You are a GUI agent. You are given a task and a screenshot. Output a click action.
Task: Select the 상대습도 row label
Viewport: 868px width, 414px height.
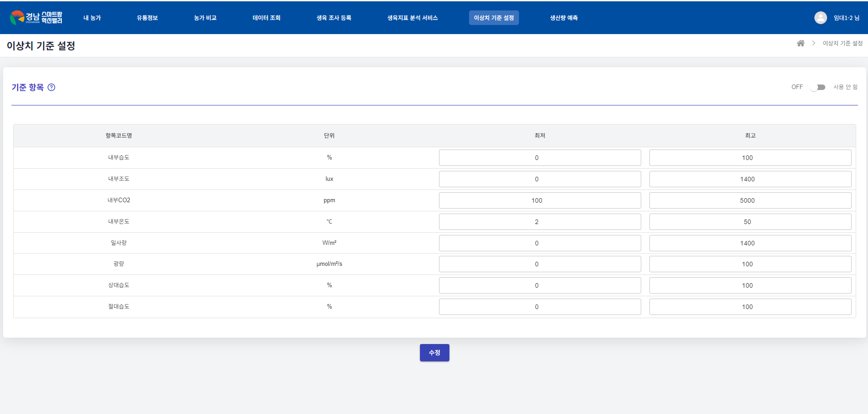coord(119,285)
